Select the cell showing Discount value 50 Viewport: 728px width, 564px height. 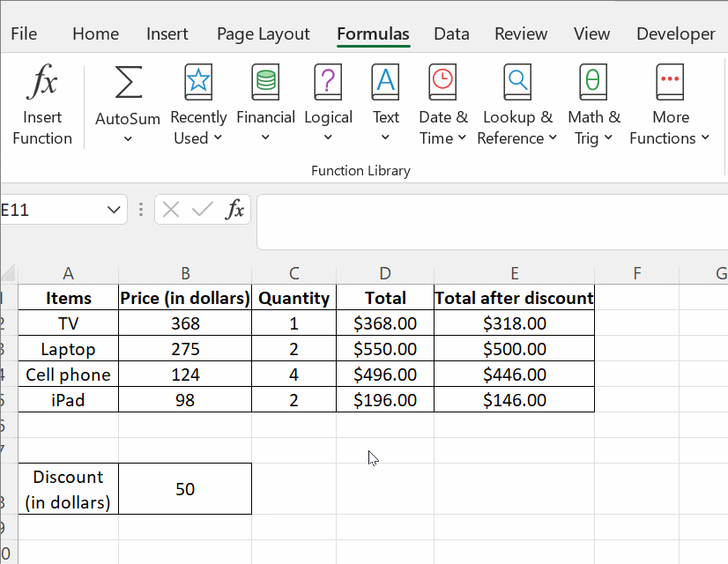(x=185, y=488)
